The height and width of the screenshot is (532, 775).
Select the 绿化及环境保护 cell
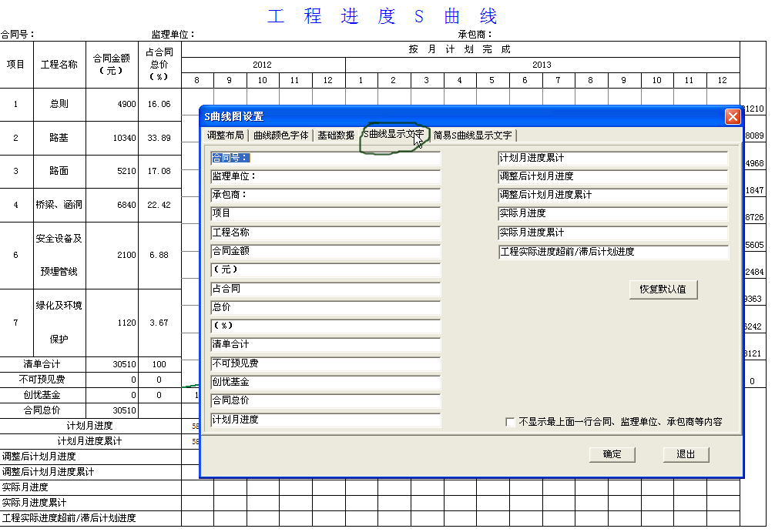pyautogui.click(x=59, y=323)
